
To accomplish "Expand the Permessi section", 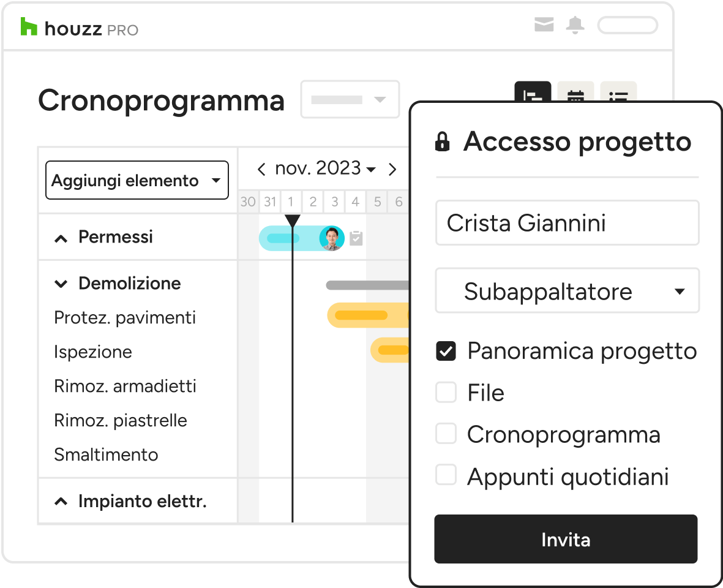I will [61, 238].
